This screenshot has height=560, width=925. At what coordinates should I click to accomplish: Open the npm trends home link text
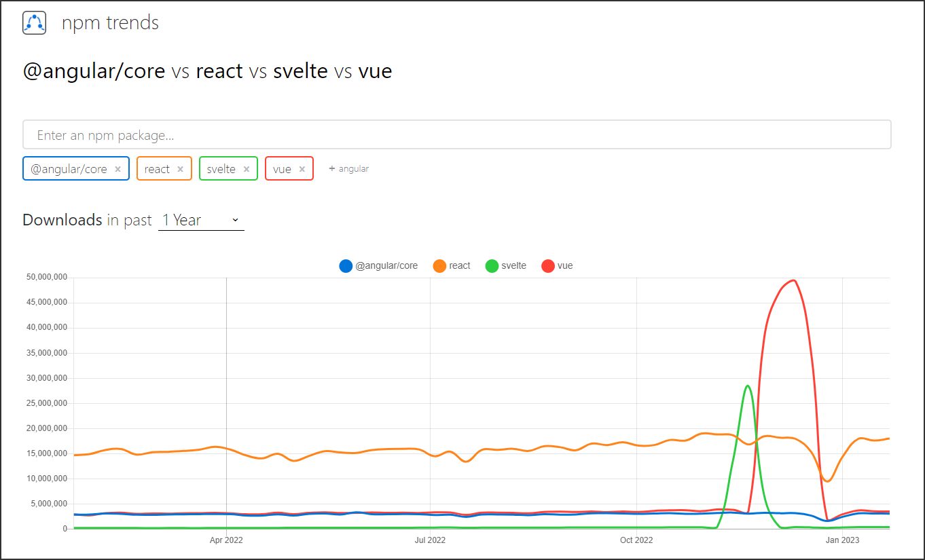110,23
